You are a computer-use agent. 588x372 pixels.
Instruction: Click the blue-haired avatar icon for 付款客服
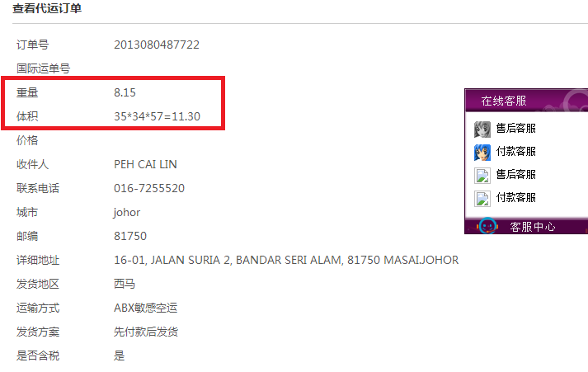(x=482, y=153)
